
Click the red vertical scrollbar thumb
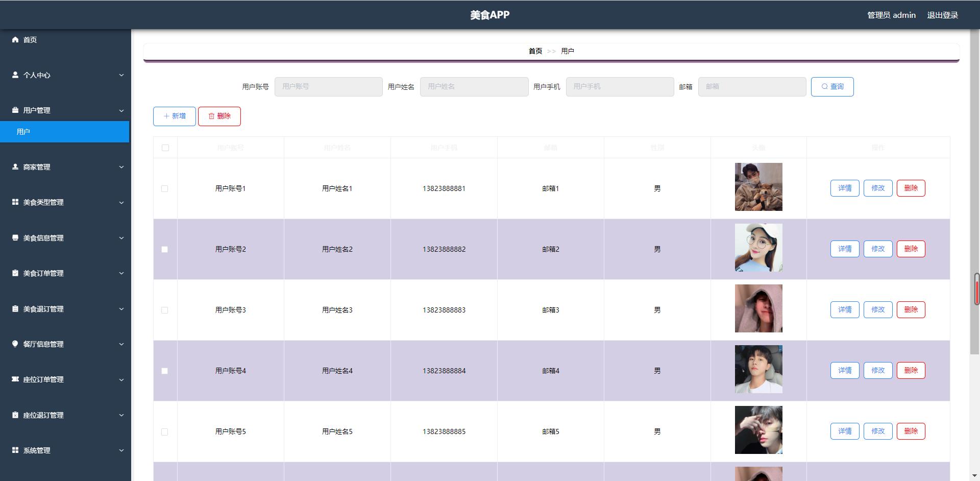(x=977, y=290)
